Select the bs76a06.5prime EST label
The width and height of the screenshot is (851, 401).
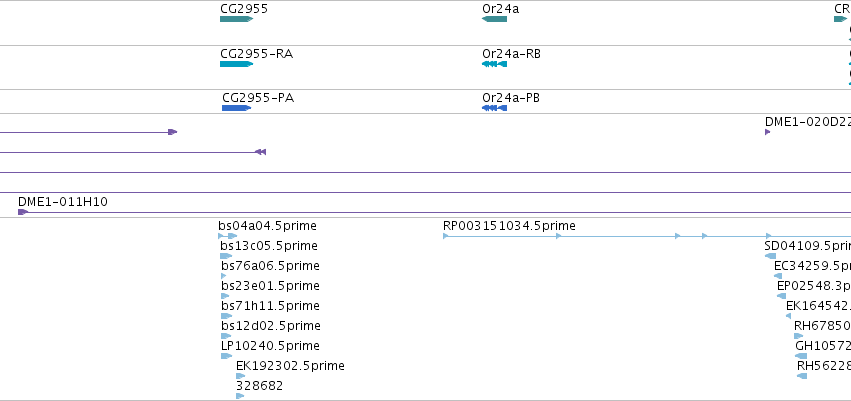click(270, 266)
